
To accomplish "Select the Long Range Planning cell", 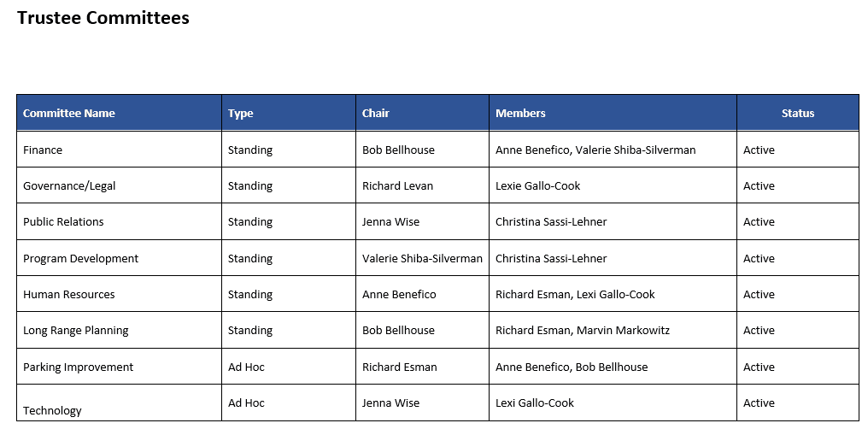I will click(x=76, y=331).
